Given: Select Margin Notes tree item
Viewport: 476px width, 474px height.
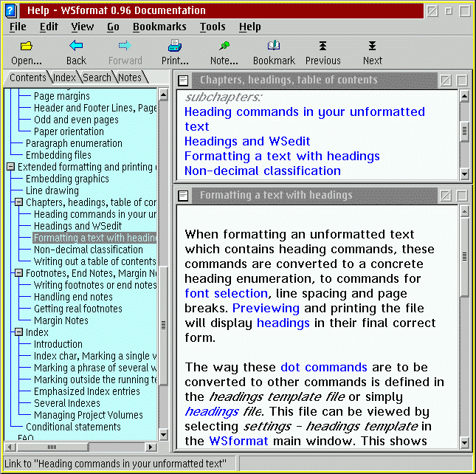Looking at the screenshot, I should tap(61, 320).
